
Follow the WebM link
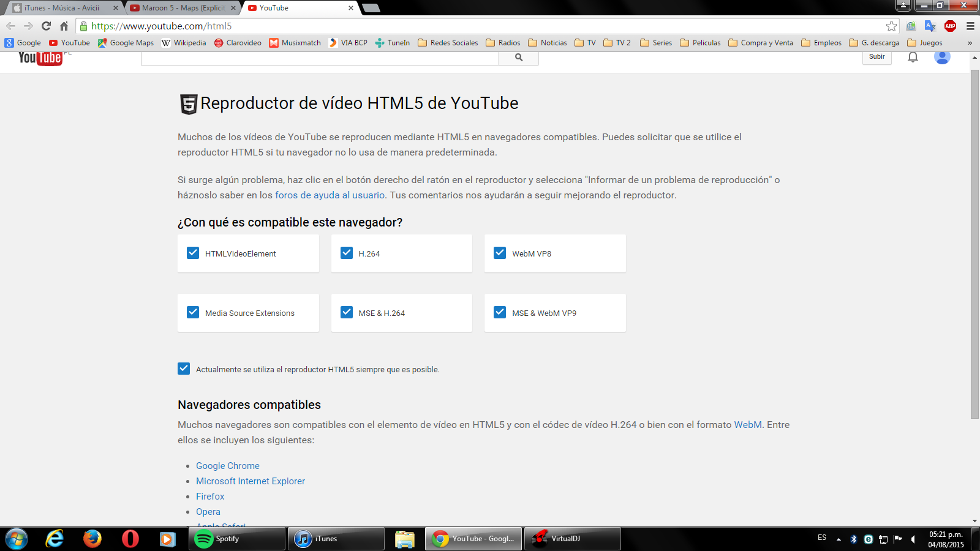(748, 425)
